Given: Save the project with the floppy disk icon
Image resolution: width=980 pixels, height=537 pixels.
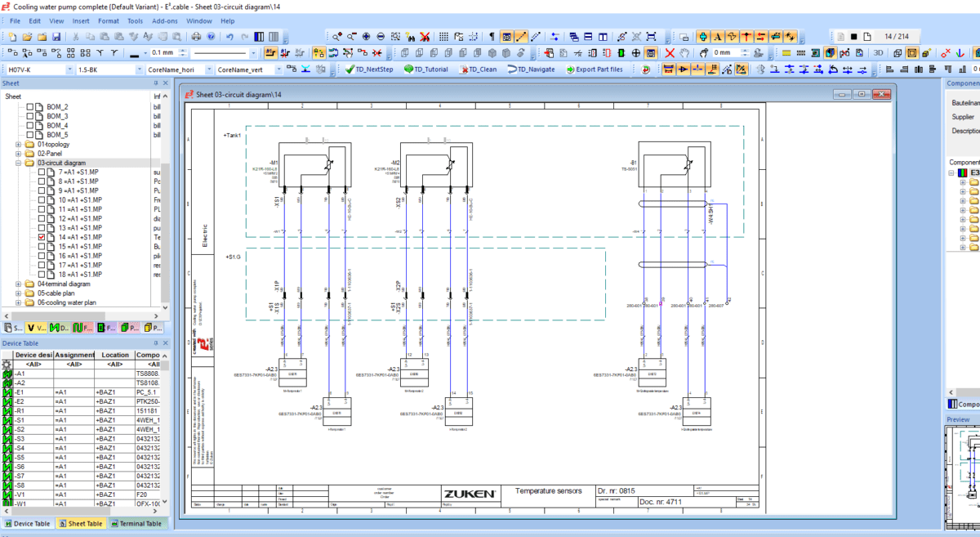Looking at the screenshot, I should [x=56, y=37].
